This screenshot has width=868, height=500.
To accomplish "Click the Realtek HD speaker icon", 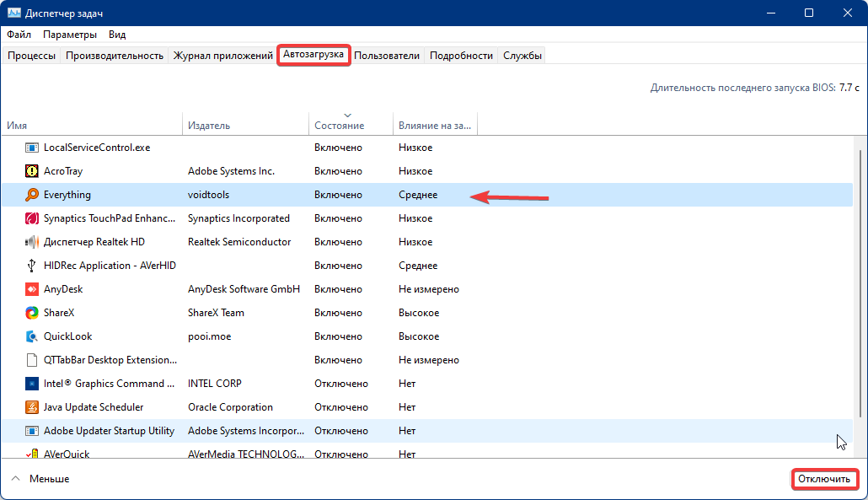I will (32, 242).
